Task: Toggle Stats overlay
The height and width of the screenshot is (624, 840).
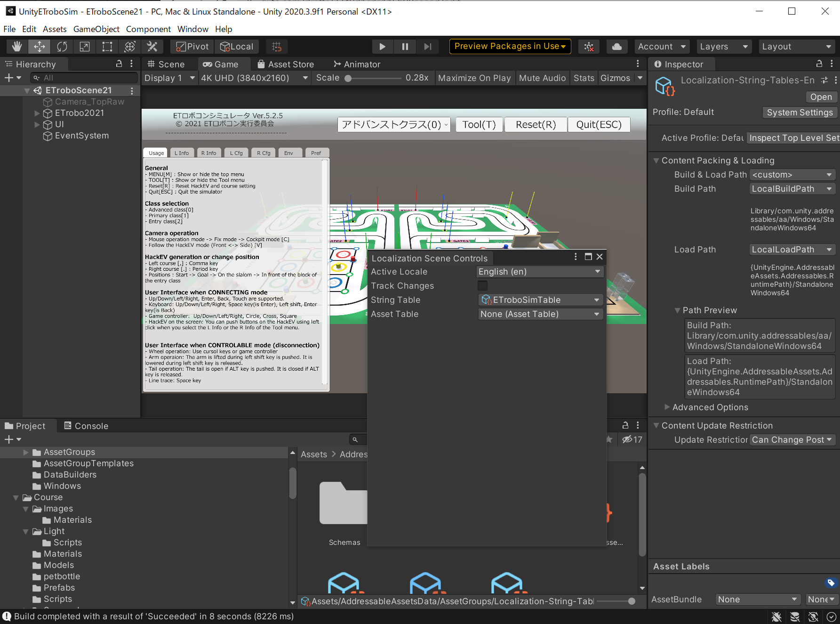Action: (x=584, y=78)
